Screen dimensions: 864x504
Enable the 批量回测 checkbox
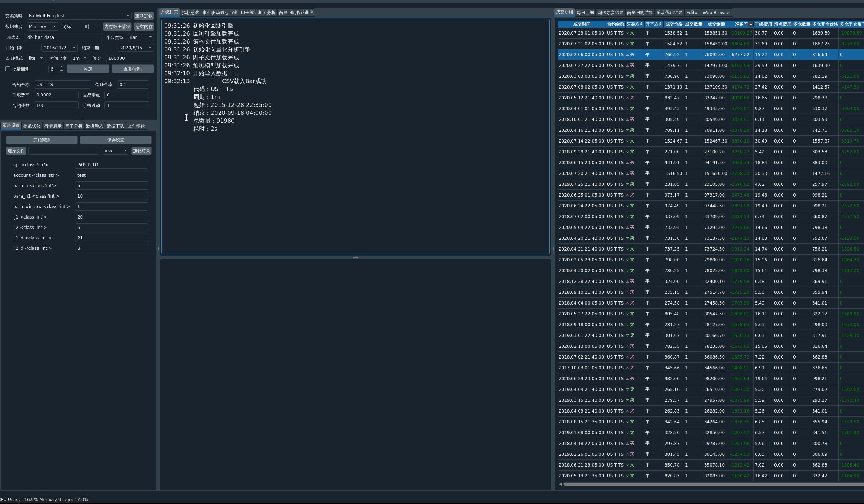pos(8,69)
